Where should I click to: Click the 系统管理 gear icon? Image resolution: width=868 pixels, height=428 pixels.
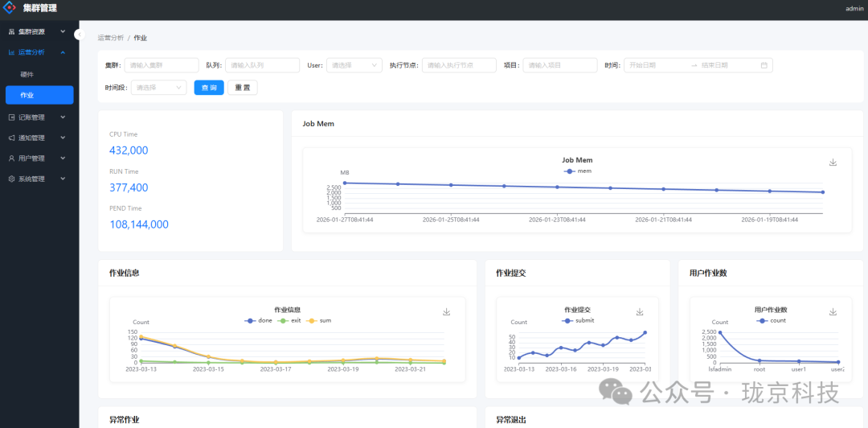pyautogui.click(x=11, y=179)
